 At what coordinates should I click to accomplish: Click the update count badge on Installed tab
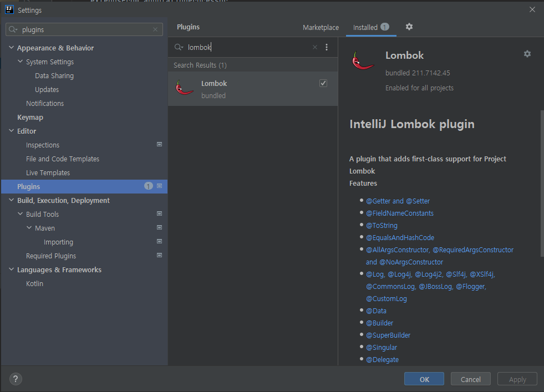pyautogui.click(x=385, y=27)
